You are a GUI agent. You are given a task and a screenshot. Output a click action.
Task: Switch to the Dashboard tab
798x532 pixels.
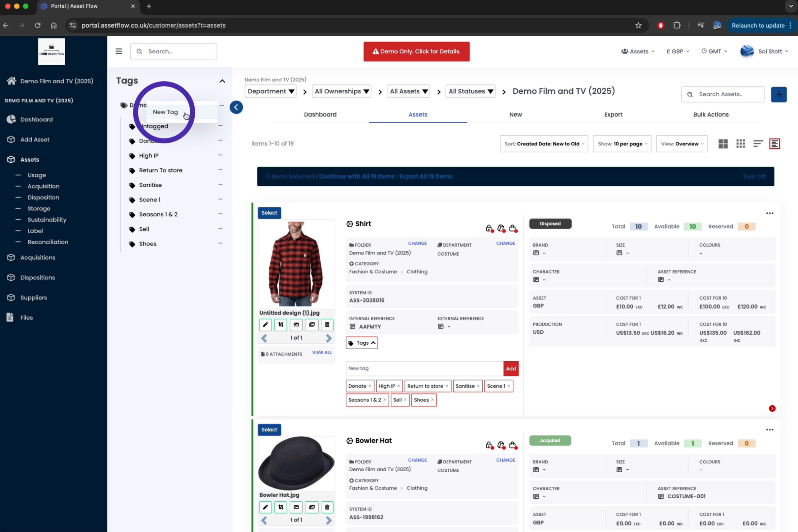coord(320,115)
